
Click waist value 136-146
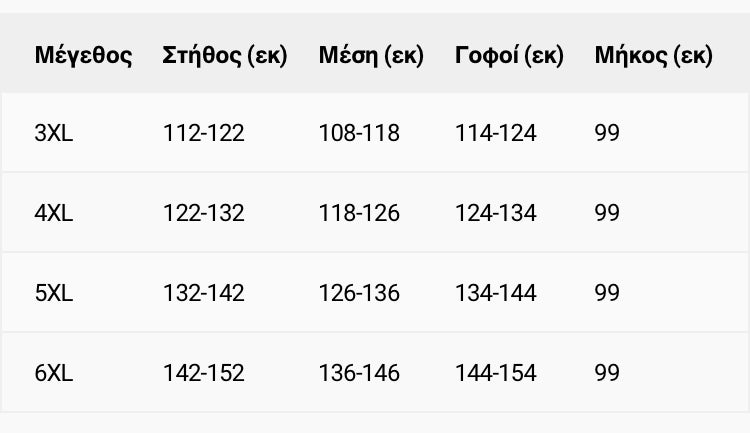tap(359, 373)
